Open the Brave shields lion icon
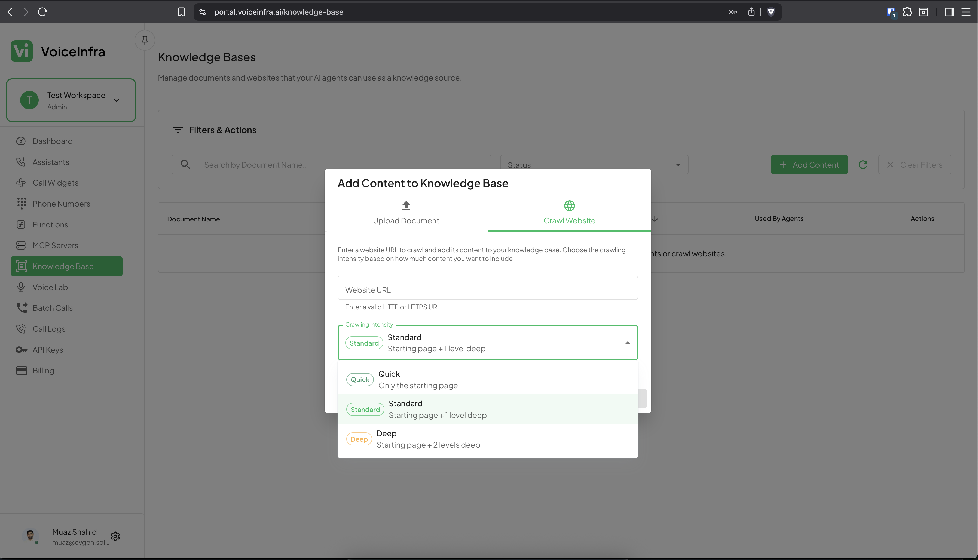Screen dimensions: 978x560 click(771, 12)
